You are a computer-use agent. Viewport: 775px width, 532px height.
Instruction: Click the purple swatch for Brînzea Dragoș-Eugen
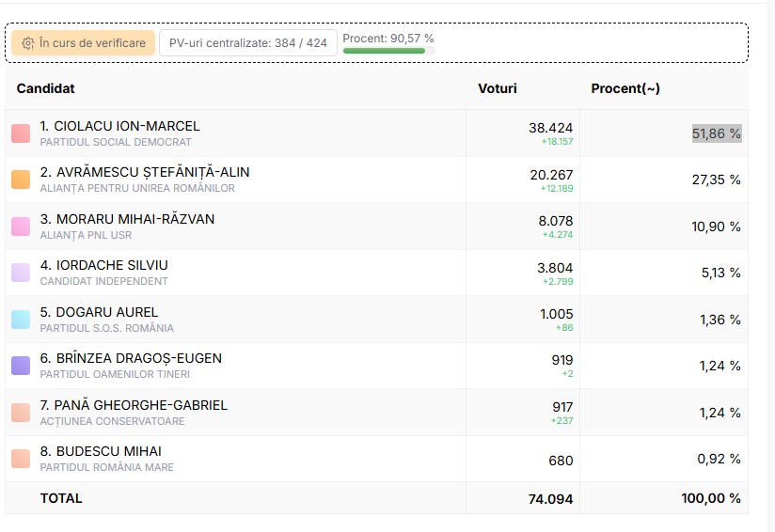coord(21,366)
